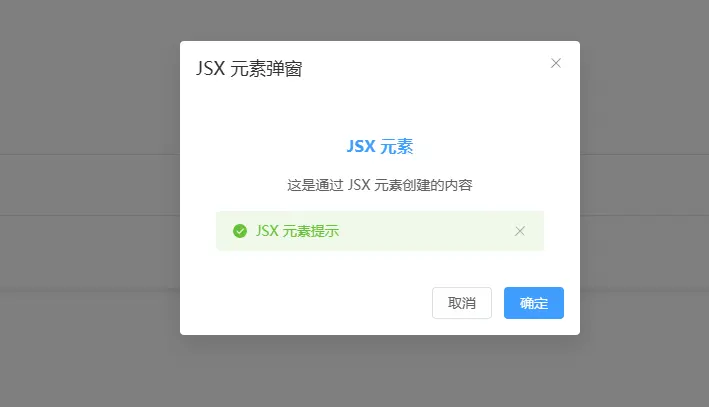
Task: Click empty middle area of green alert banner
Action: coord(425,231)
